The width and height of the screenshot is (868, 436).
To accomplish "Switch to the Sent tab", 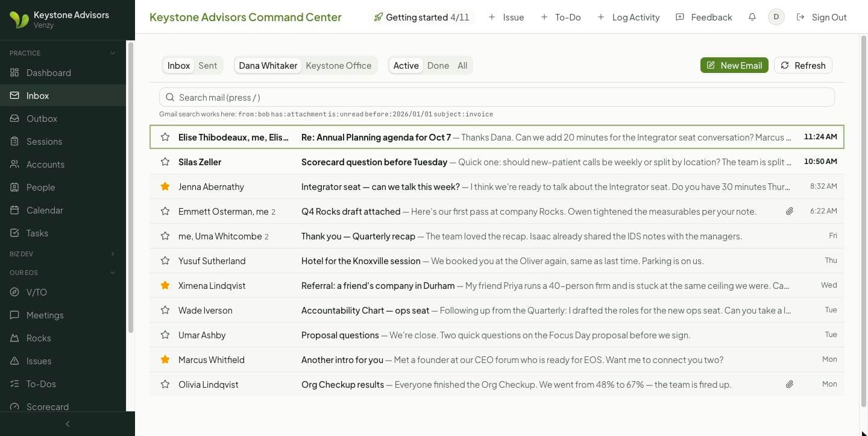I will coord(208,65).
